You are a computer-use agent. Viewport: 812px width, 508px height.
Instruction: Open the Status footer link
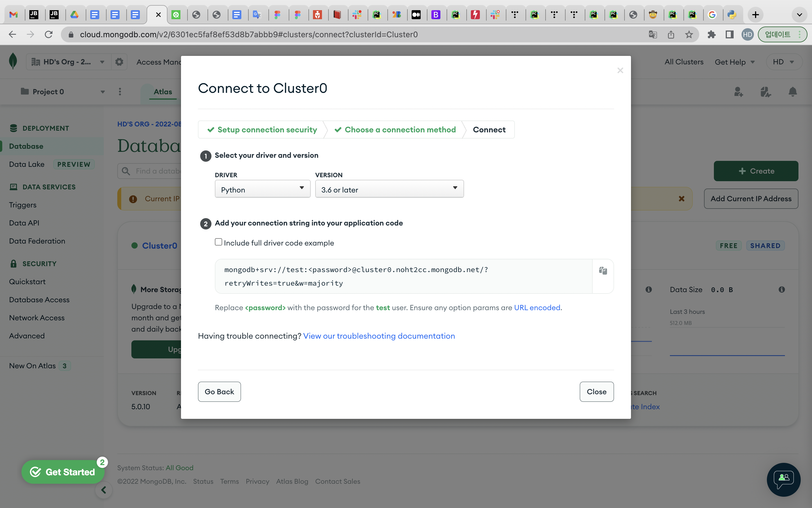pyautogui.click(x=203, y=481)
